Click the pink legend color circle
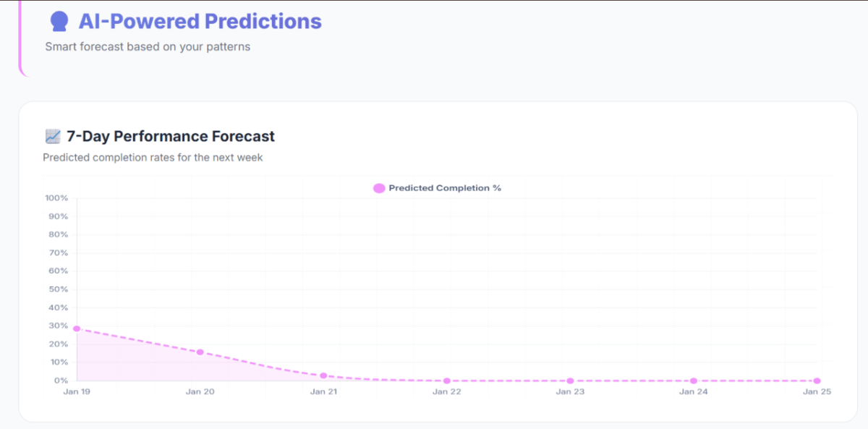Screen dimensions: 868x429 point(379,188)
